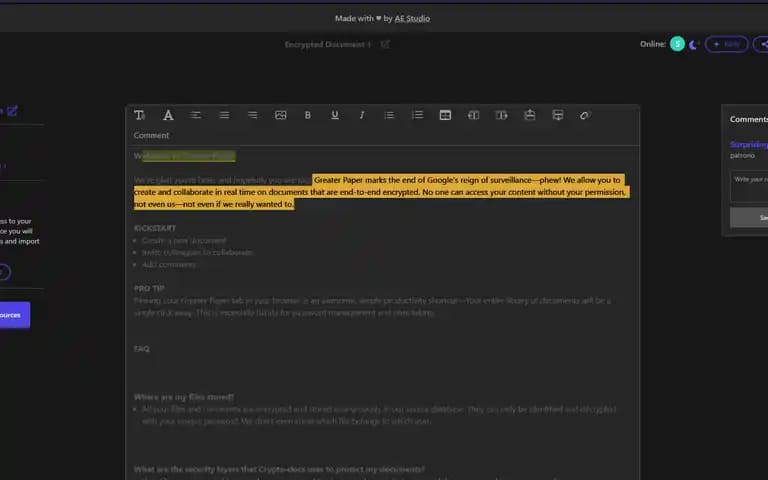Click the purple resources button

point(15,315)
